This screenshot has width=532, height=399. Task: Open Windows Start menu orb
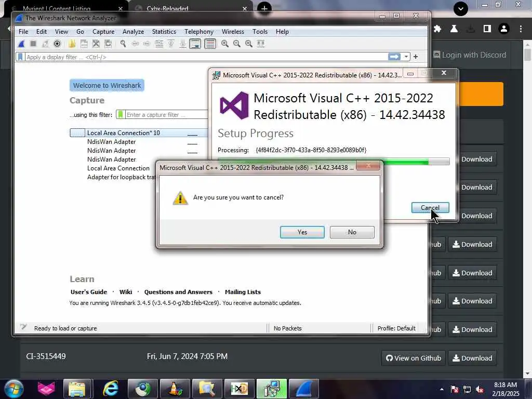coord(14,389)
